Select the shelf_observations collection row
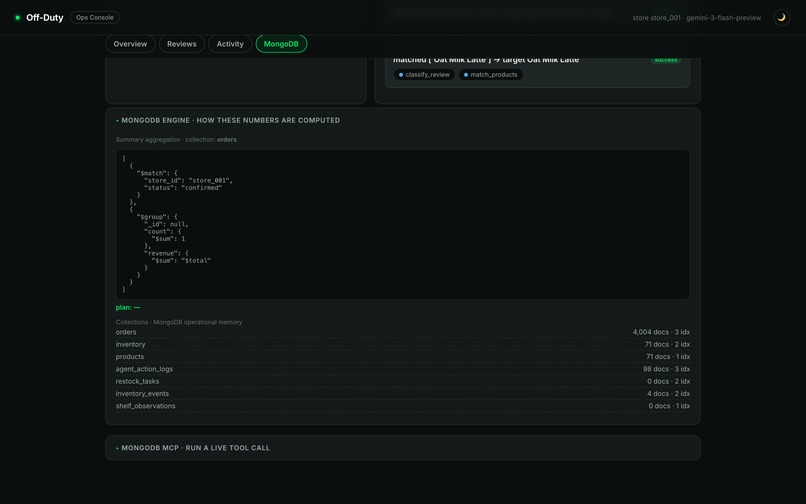This screenshot has width=806, height=504. coord(402,406)
